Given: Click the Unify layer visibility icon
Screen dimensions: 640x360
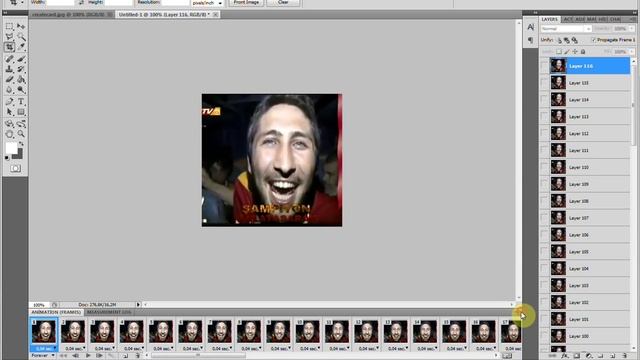Looking at the screenshot, I should [x=567, y=40].
